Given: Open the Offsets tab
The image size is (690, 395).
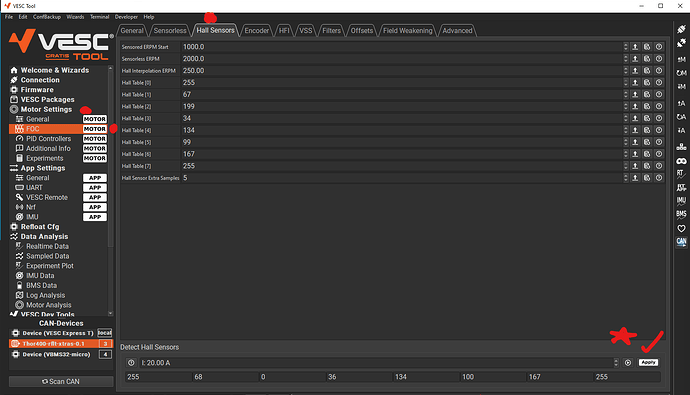Looking at the screenshot, I should pyautogui.click(x=362, y=30).
